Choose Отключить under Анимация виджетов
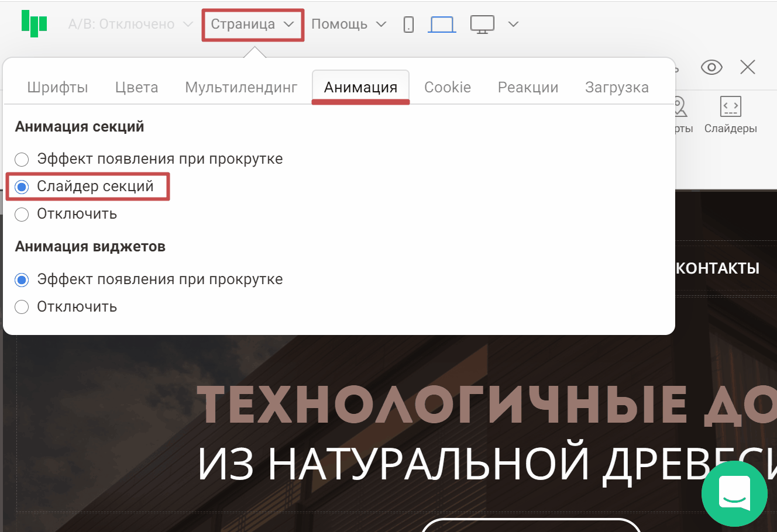This screenshot has width=777, height=532. pyautogui.click(x=22, y=307)
